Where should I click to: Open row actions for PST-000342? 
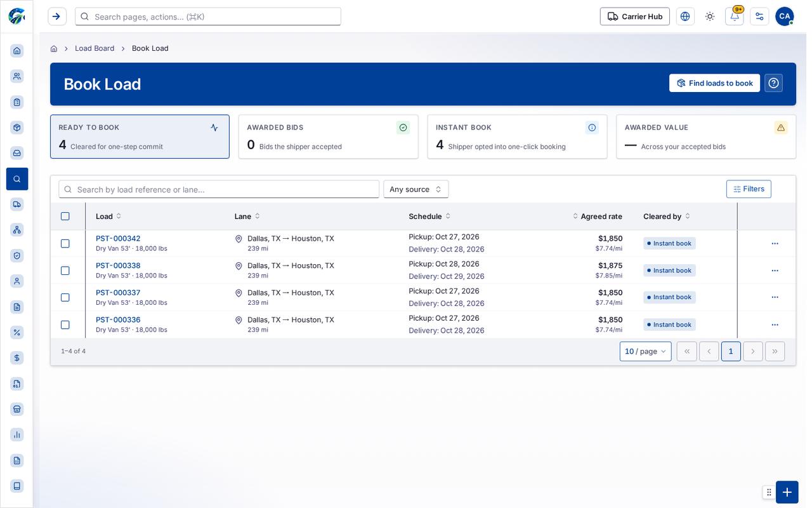pyautogui.click(x=775, y=244)
